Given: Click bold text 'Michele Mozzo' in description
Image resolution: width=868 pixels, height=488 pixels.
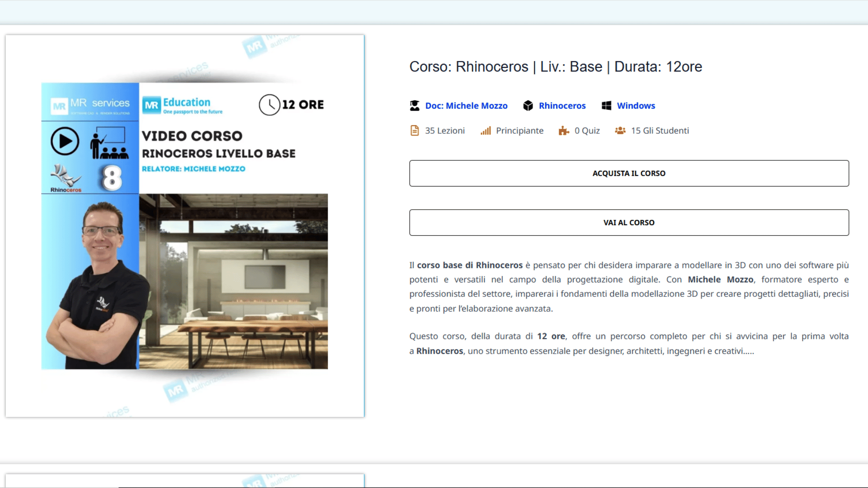Looking at the screenshot, I should click(x=721, y=280).
